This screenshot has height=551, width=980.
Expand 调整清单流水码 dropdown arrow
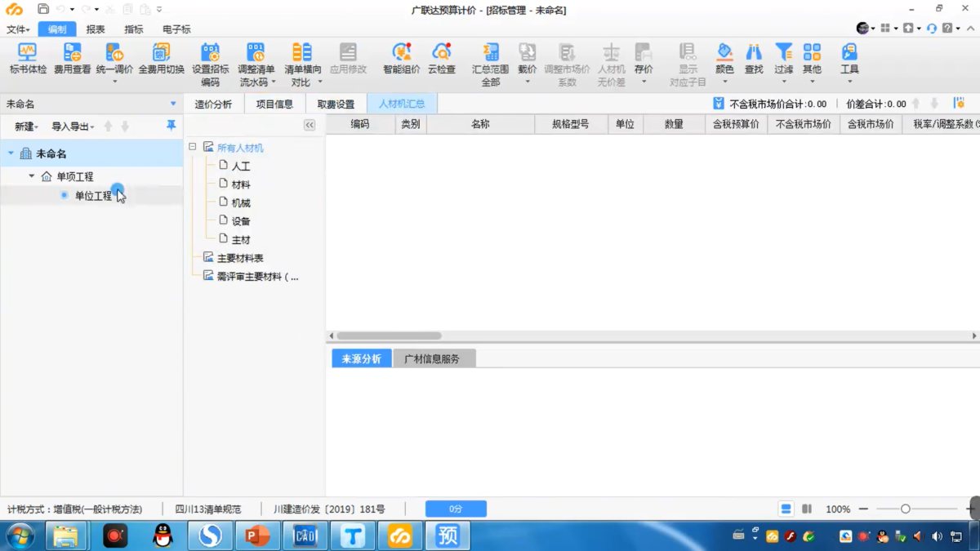pos(273,82)
